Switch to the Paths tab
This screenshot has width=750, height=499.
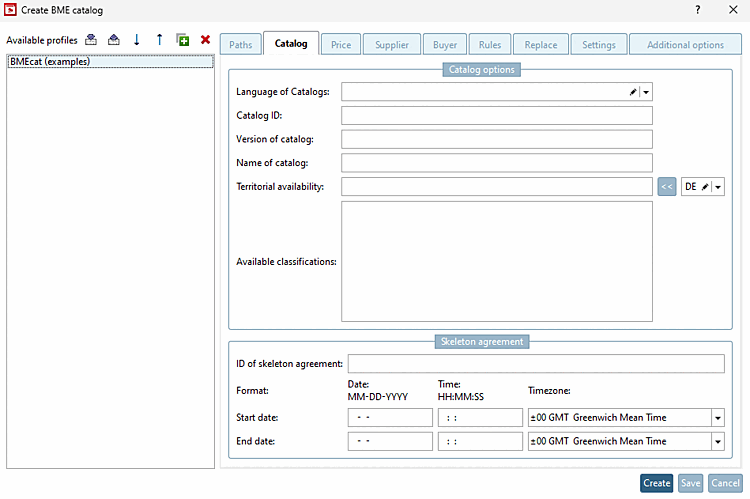coord(241,44)
